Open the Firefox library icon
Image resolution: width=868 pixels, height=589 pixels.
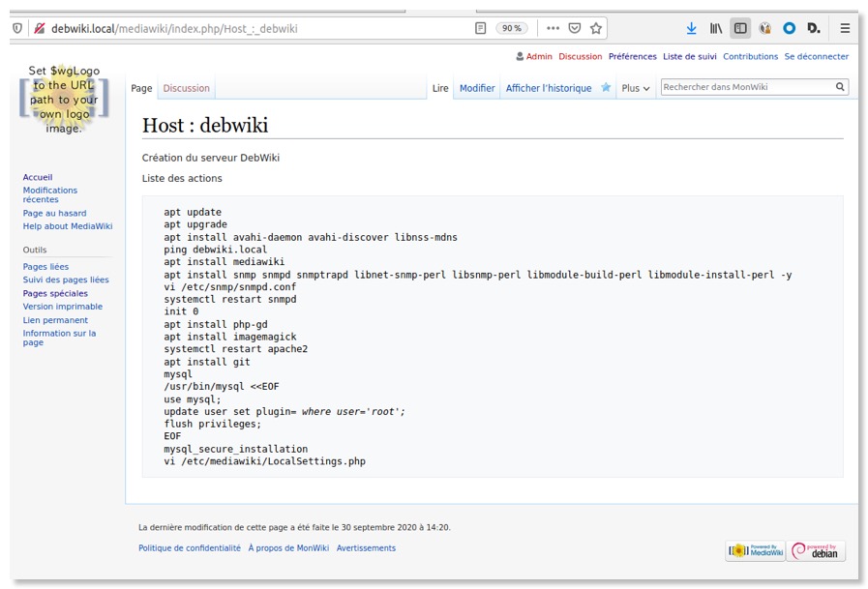click(716, 29)
